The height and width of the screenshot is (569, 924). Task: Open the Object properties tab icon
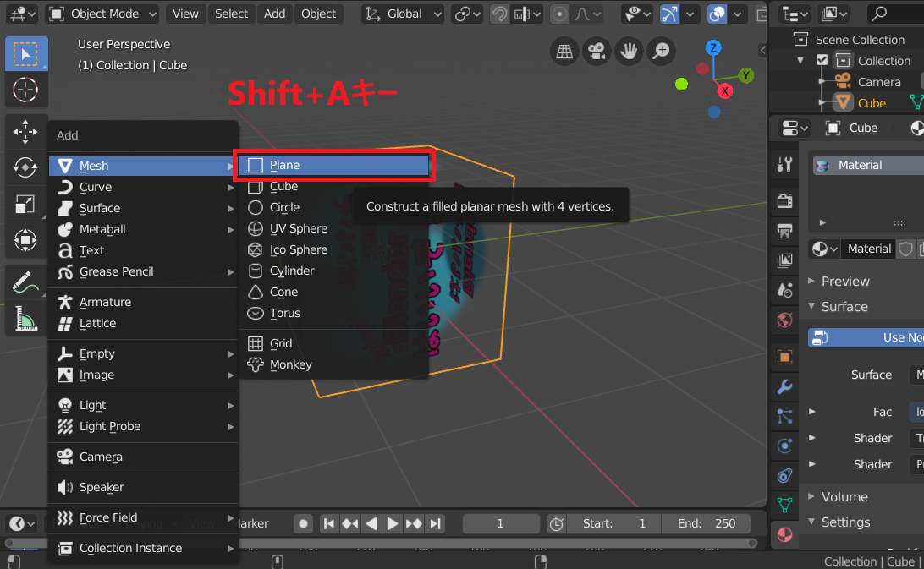coord(784,357)
